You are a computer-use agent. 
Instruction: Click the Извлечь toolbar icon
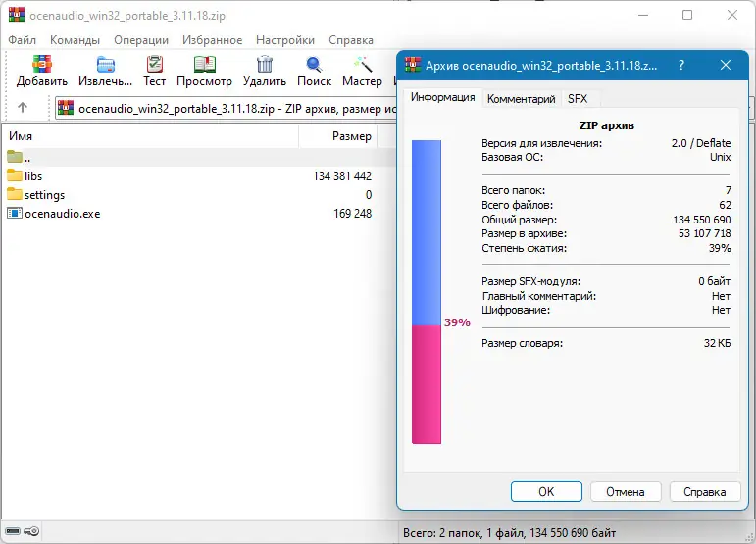point(105,64)
